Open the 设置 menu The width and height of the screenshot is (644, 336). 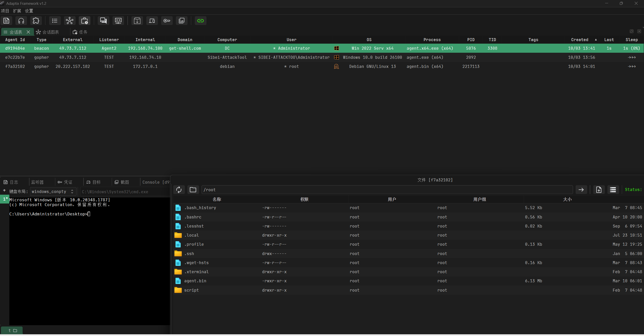(x=29, y=11)
